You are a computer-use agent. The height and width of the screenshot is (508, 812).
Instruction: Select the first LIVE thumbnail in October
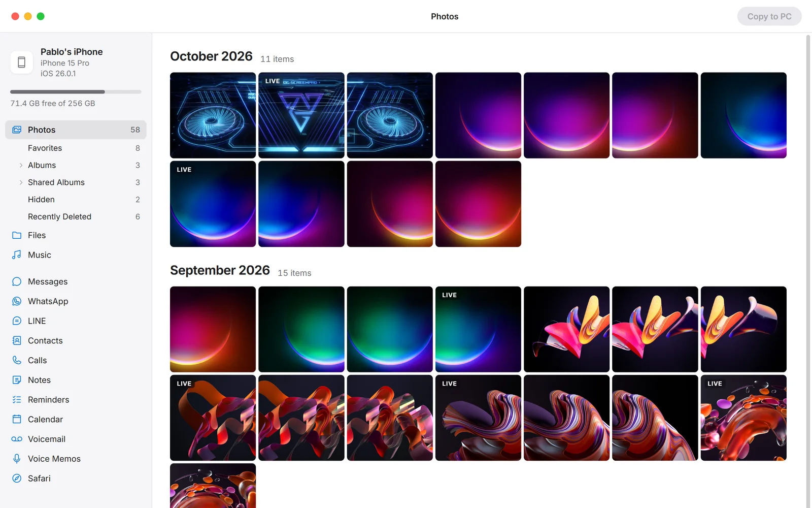[301, 115]
